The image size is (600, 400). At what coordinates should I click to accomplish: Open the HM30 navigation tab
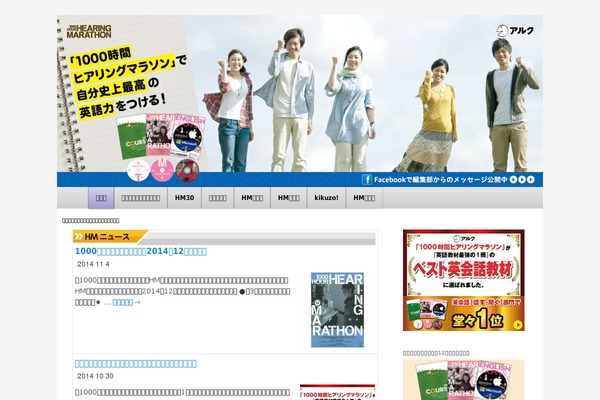coord(184,198)
